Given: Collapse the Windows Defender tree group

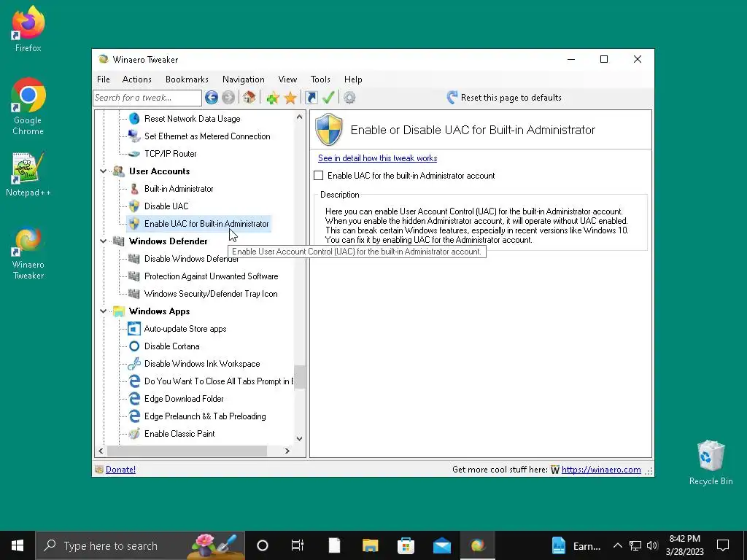Looking at the screenshot, I should click(103, 241).
